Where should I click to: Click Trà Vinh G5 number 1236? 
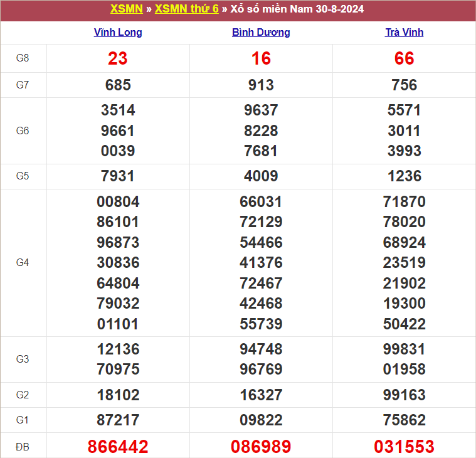(x=404, y=176)
